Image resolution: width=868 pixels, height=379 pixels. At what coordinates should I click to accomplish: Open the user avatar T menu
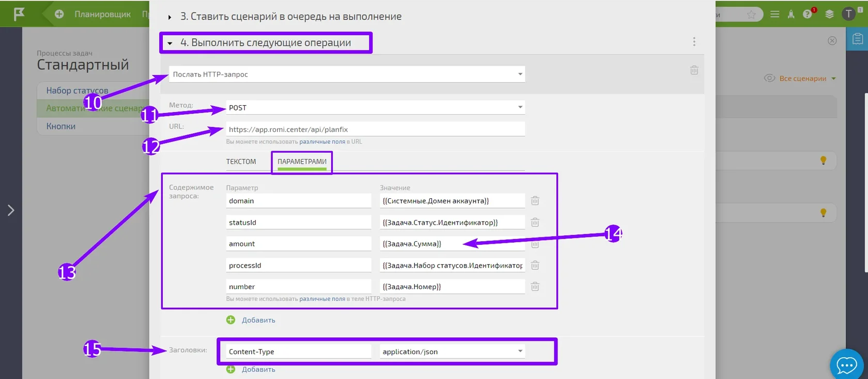849,14
